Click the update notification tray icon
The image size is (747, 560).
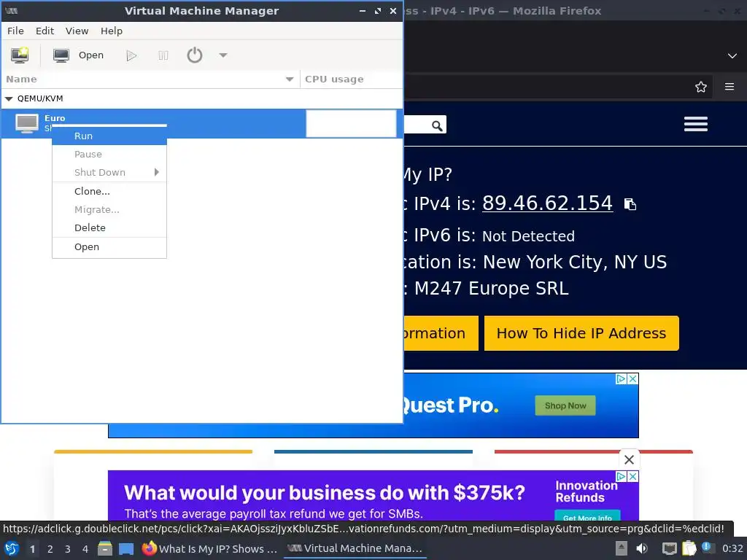(x=707, y=548)
